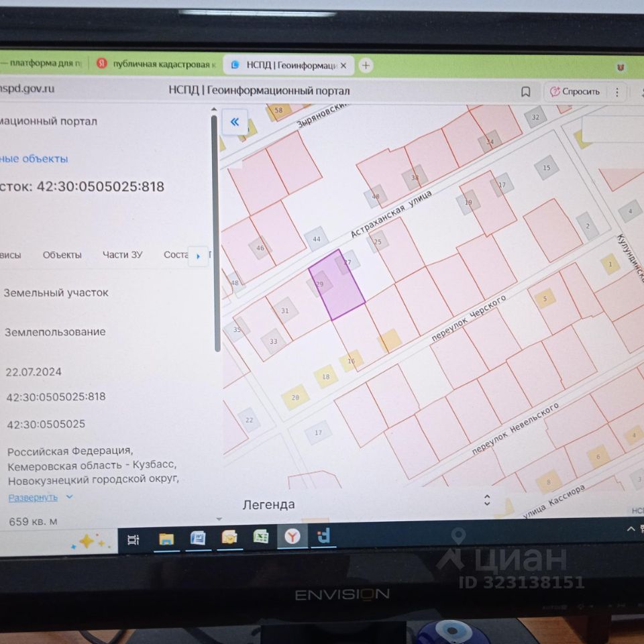
Task: Open the Состав tab
Action: tap(176, 255)
